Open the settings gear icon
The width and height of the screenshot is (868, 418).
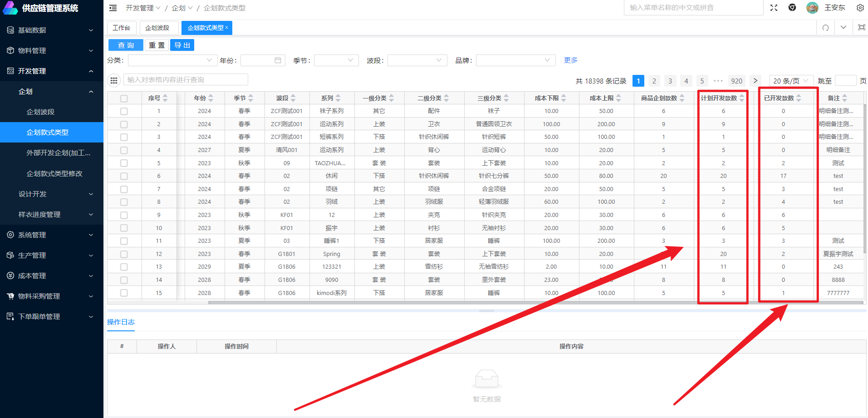(860, 8)
